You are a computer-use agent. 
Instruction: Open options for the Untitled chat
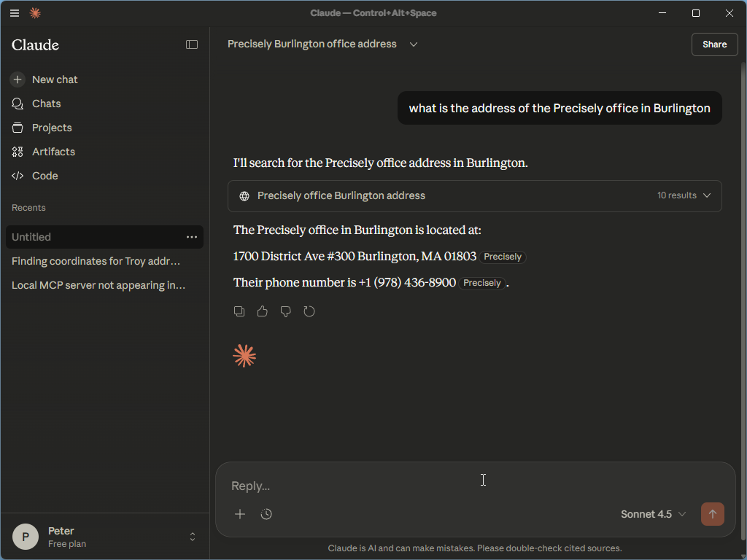(x=192, y=237)
